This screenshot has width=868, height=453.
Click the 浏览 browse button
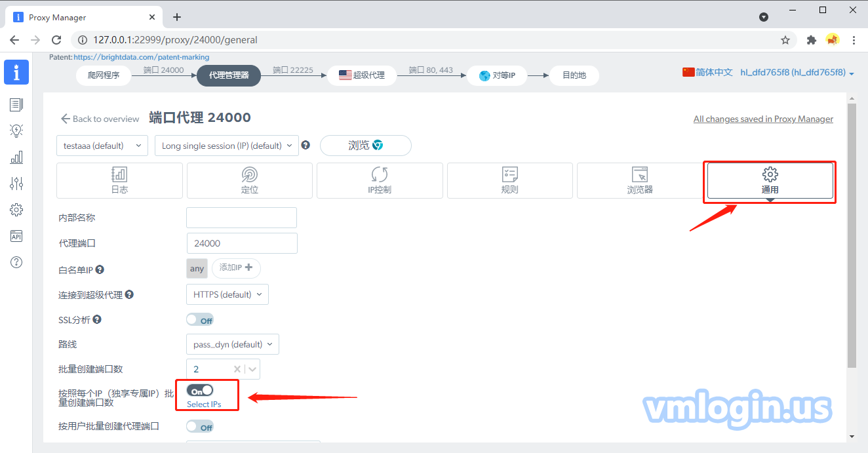[x=365, y=146]
